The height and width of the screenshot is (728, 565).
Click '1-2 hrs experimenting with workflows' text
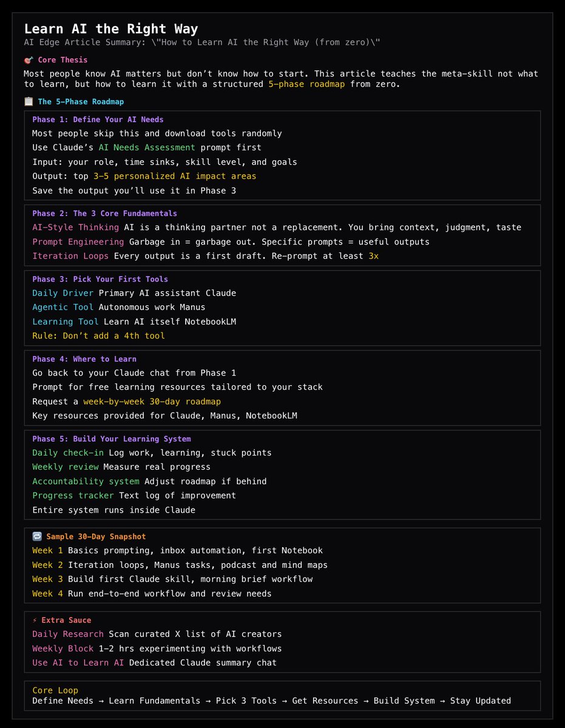pos(190,649)
